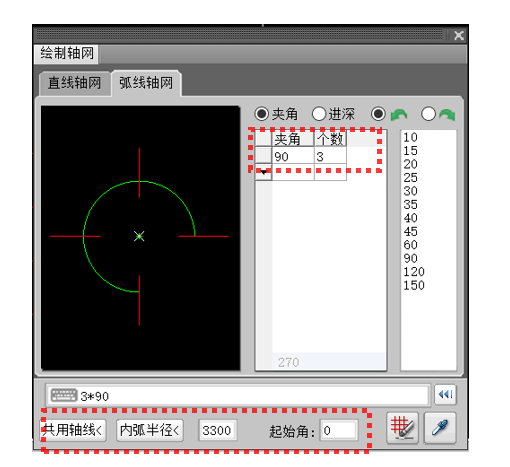The height and width of the screenshot is (467, 510).
Task: Choose 60 from the preset list
Action: pos(410,245)
